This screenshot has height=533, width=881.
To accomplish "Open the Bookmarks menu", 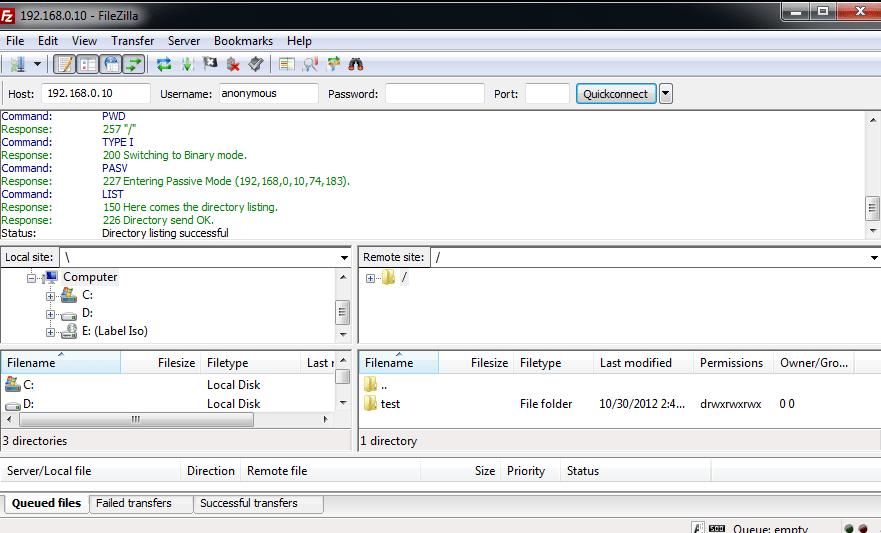I will [243, 41].
